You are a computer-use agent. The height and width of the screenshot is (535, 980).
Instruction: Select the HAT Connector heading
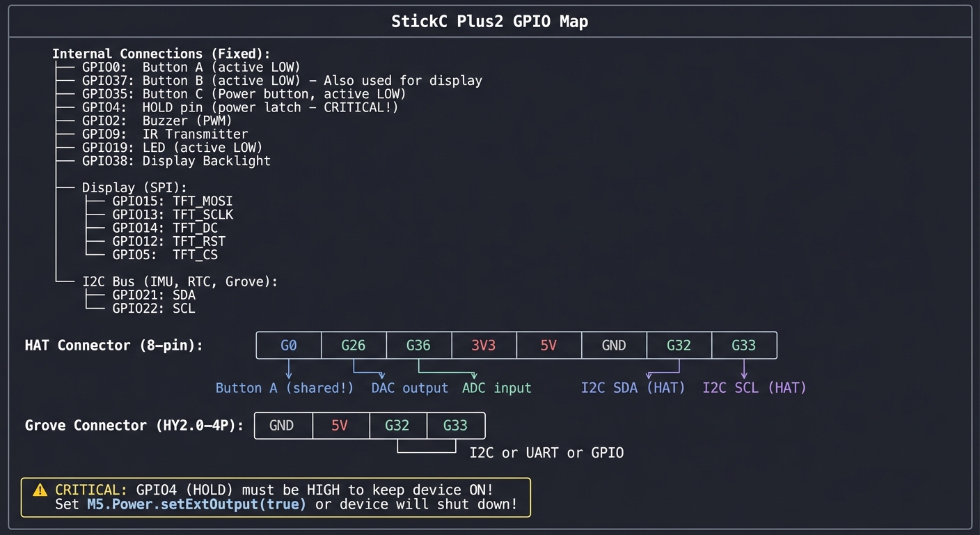click(x=113, y=345)
